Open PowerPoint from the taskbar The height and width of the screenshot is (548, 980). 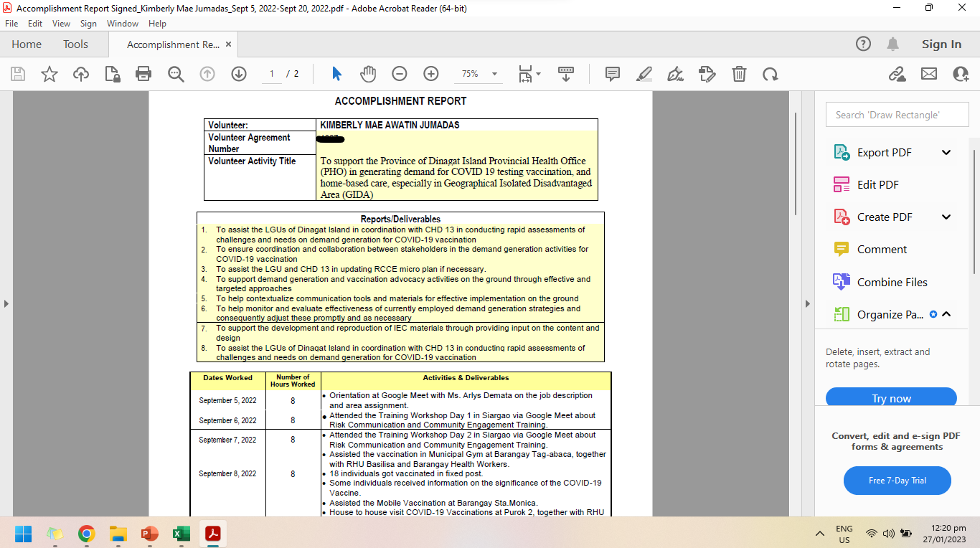click(x=150, y=534)
